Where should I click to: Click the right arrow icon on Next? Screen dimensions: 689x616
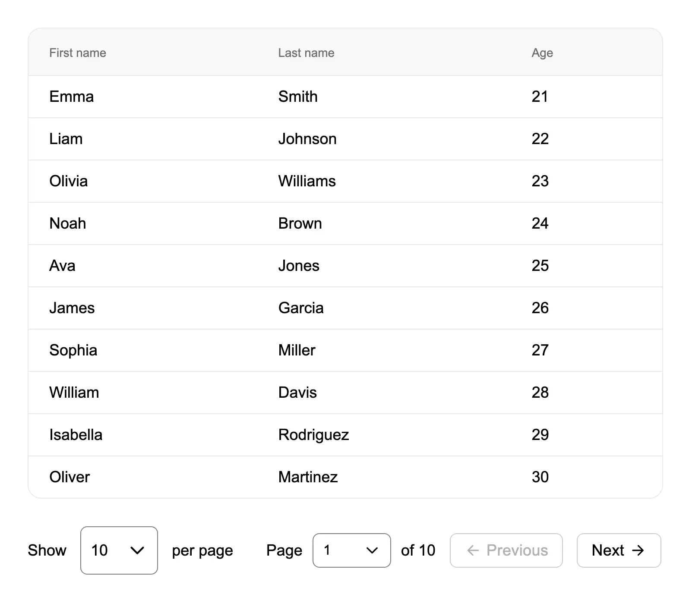click(638, 550)
